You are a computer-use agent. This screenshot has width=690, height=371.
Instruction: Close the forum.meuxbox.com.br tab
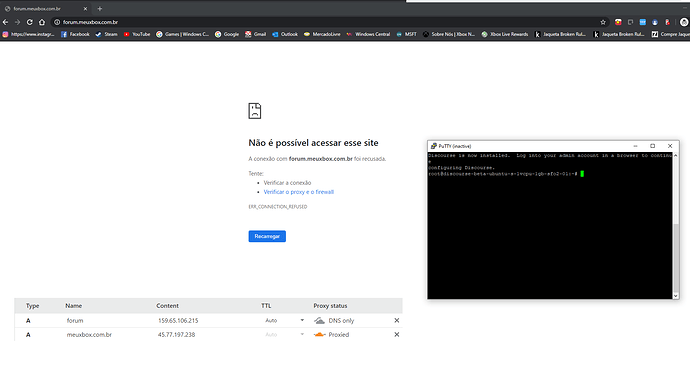click(85, 8)
